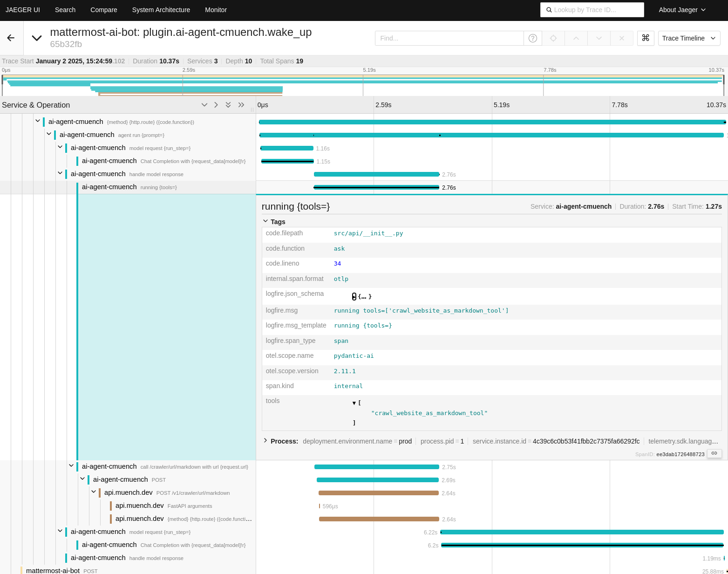
Task: Click the src/api/__init__.py filepath value
Action: pyautogui.click(x=368, y=233)
